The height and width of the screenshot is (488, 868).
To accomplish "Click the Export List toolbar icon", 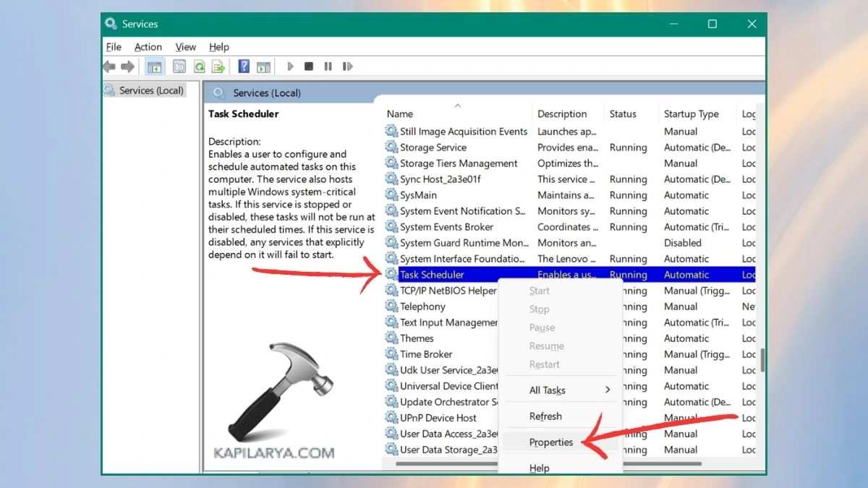I will pos(218,66).
